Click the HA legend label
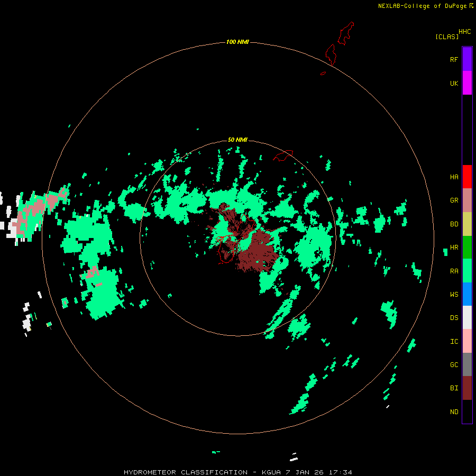Image resolution: width=476 pixels, height=476 pixels. coord(454,177)
